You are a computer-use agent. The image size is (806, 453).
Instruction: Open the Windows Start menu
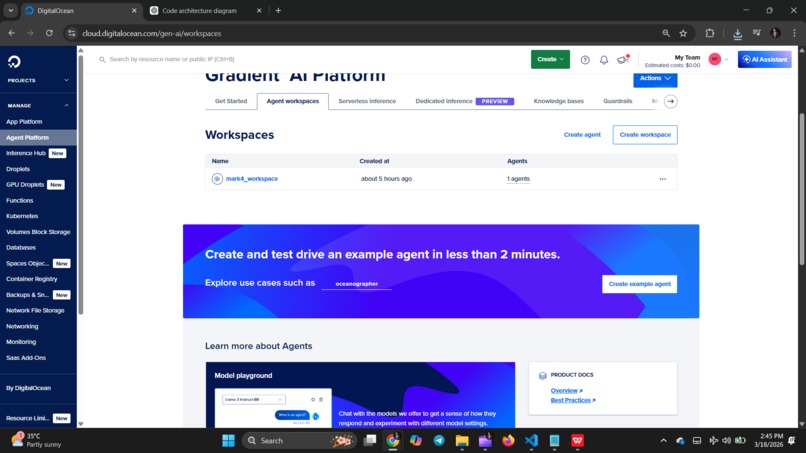[228, 441]
